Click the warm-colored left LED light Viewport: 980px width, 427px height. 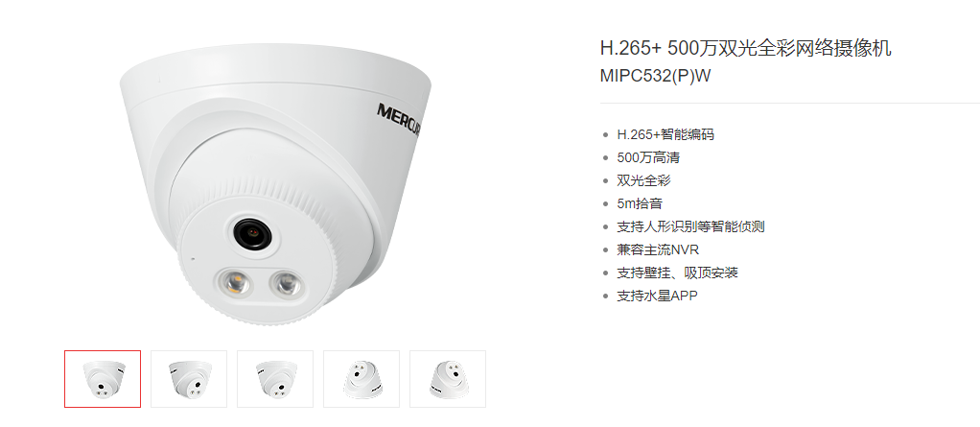pyautogui.click(x=236, y=282)
